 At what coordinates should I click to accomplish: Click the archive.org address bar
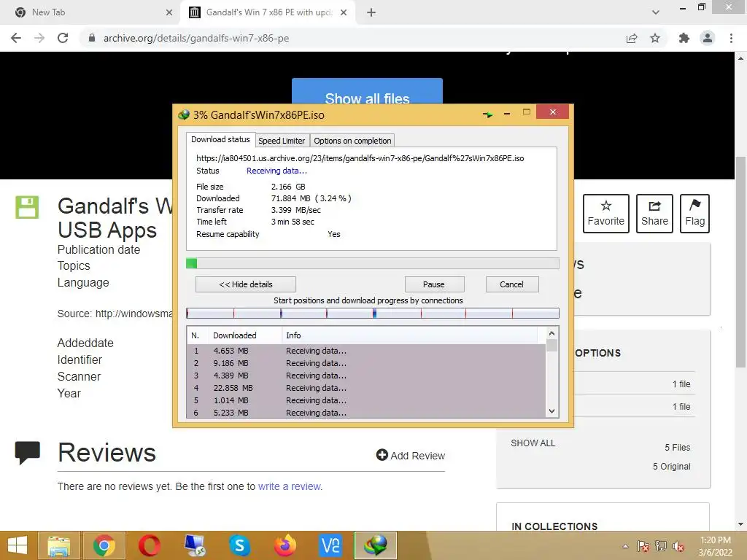pyautogui.click(x=352, y=38)
